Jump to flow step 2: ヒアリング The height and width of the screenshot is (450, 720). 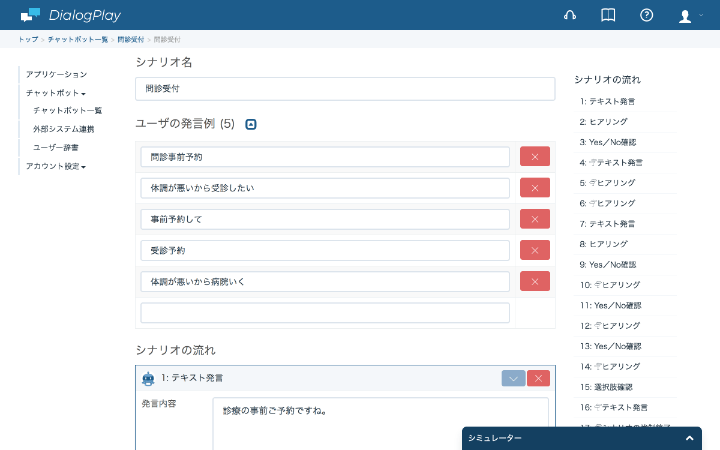[603, 122]
